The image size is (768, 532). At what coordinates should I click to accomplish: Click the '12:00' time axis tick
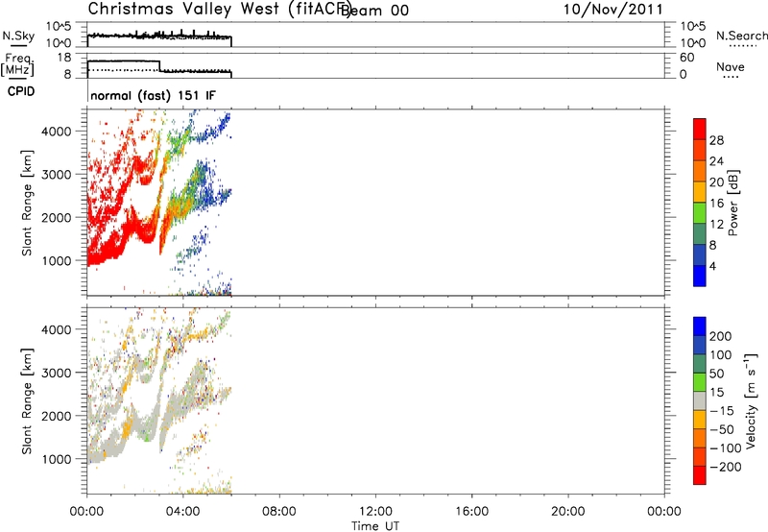pos(375,512)
